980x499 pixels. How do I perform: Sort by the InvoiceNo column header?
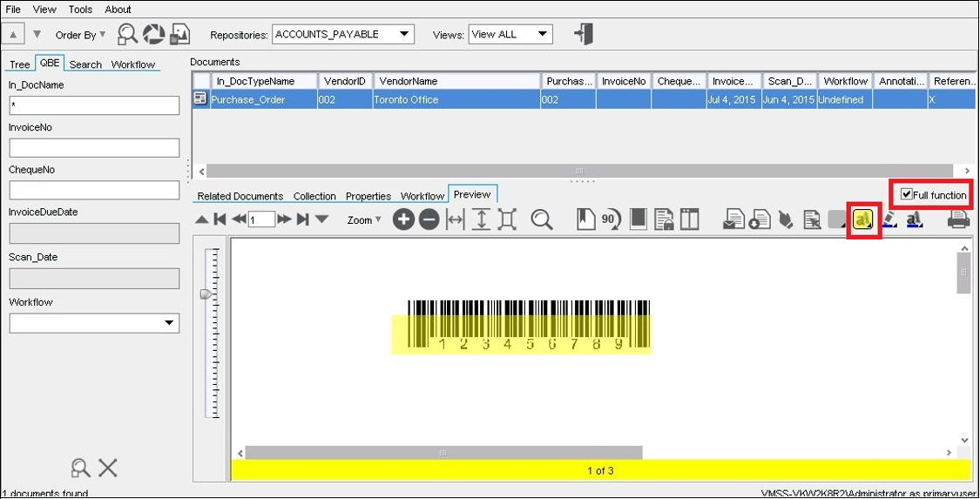(x=623, y=81)
